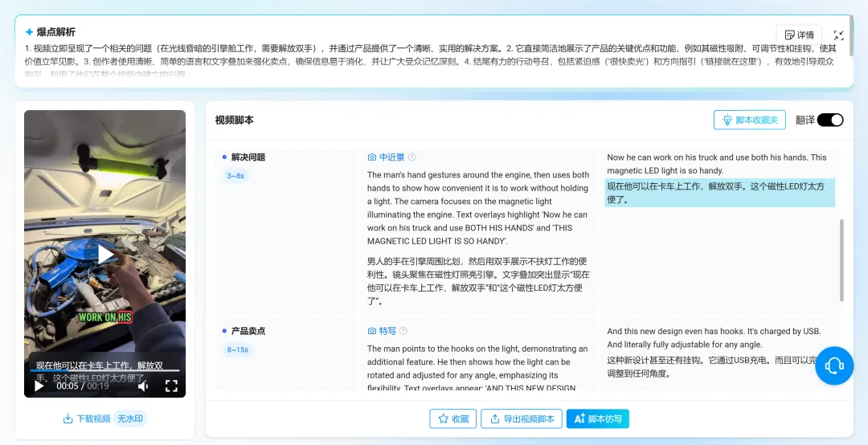
Task: Click the script panel vertical scrollbar
Action: (841, 261)
